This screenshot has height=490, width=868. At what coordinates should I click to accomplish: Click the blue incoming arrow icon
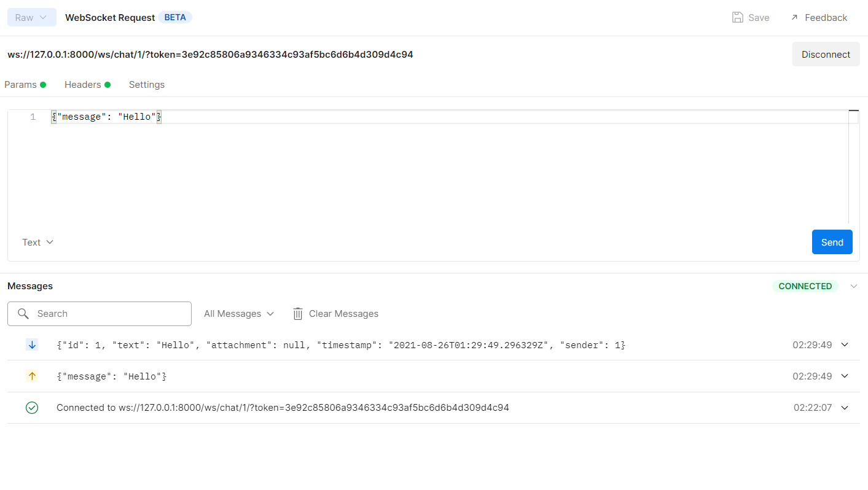(32, 345)
